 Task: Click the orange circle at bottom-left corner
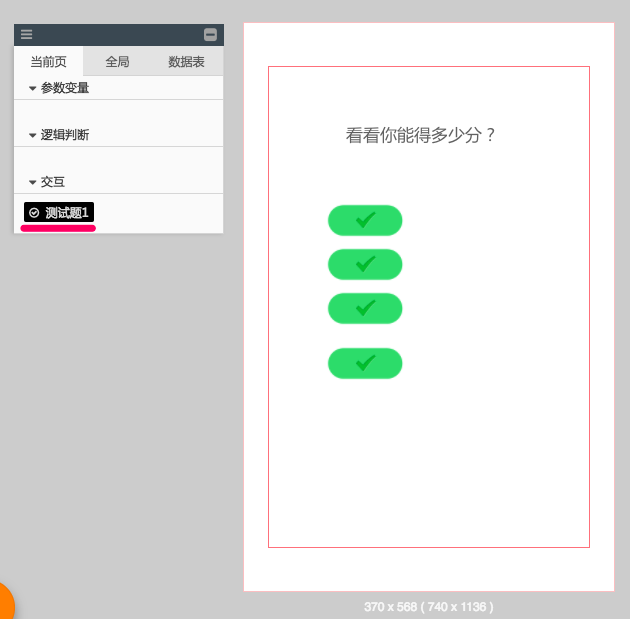[x=4, y=605]
